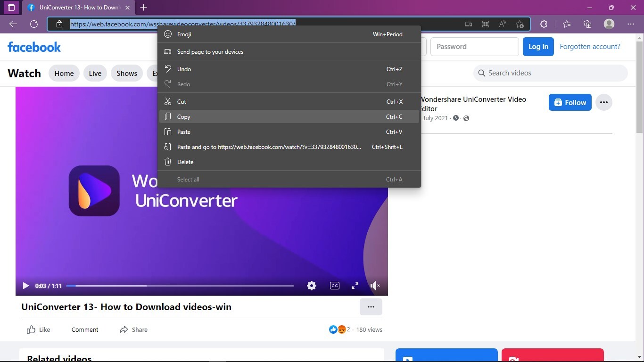This screenshot has height=362, width=644.
Task: Open the video settings gear
Action: 312,286
